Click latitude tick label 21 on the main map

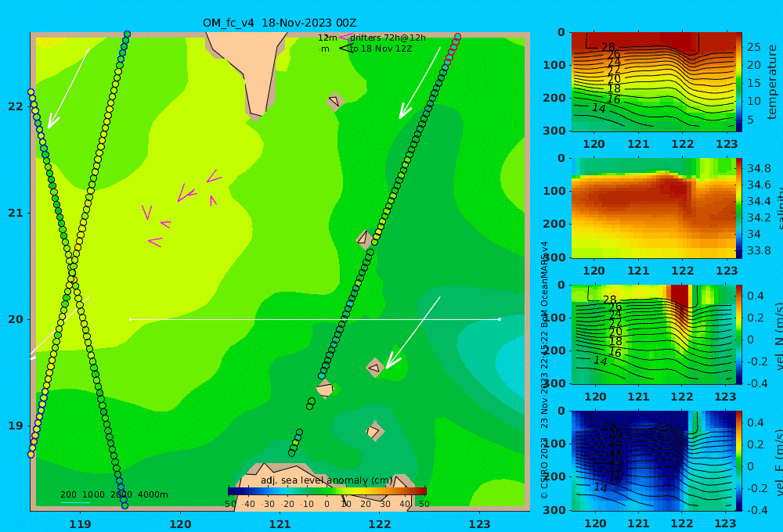16,213
